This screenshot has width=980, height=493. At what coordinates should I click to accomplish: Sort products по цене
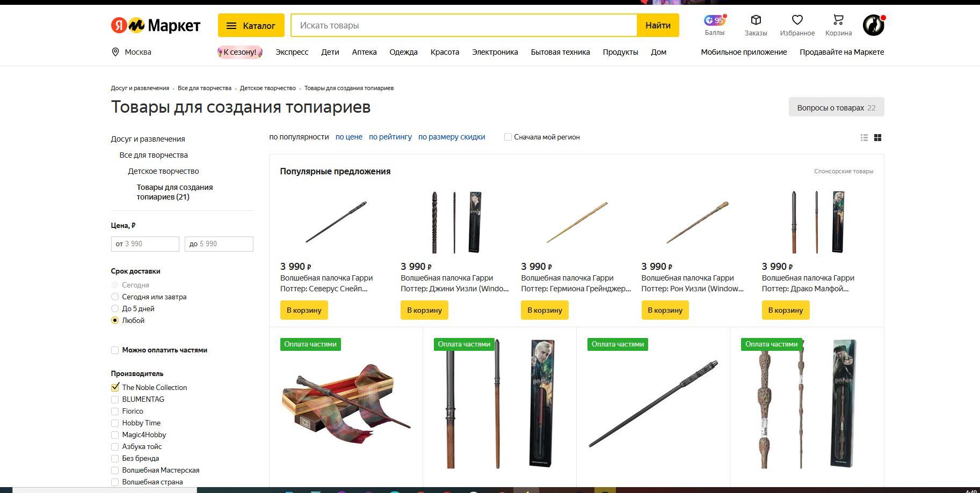349,137
